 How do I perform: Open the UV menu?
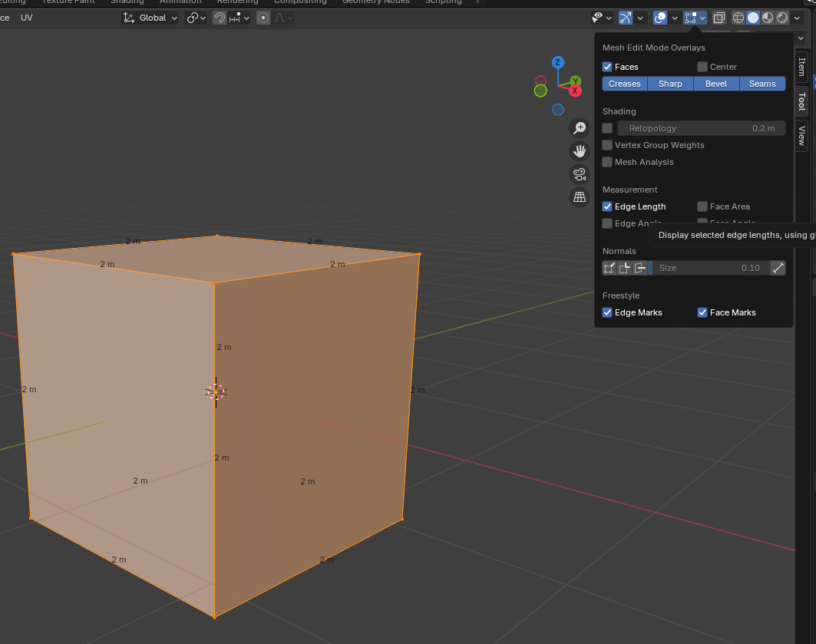tap(27, 18)
